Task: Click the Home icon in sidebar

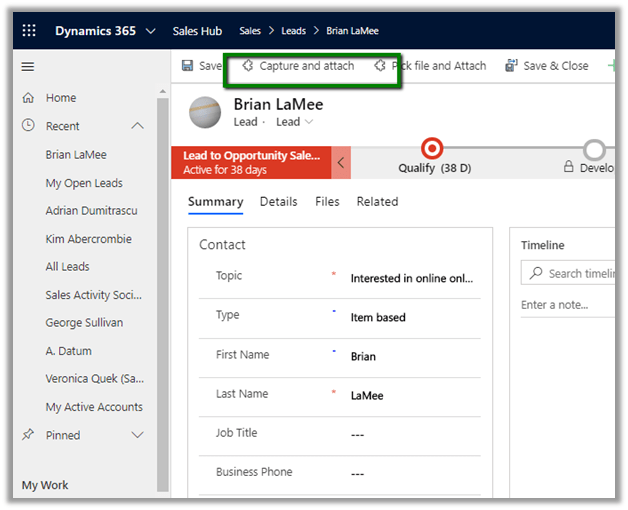Action: tap(28, 98)
